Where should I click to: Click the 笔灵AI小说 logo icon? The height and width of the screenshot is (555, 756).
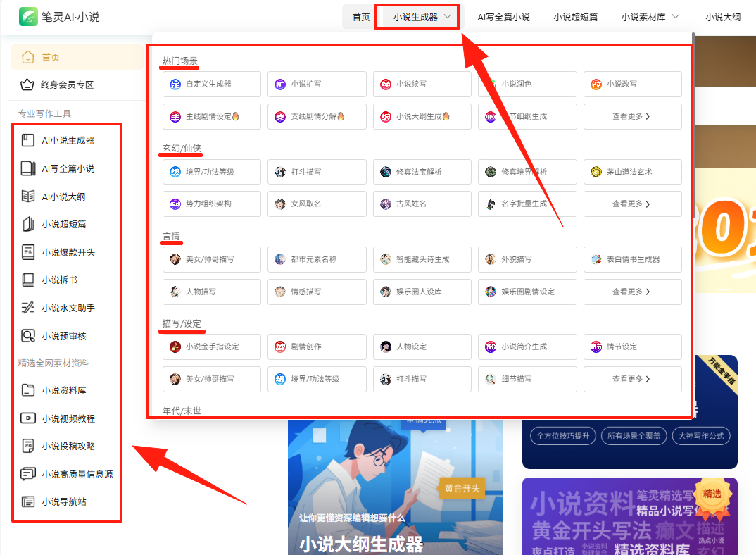(28, 17)
